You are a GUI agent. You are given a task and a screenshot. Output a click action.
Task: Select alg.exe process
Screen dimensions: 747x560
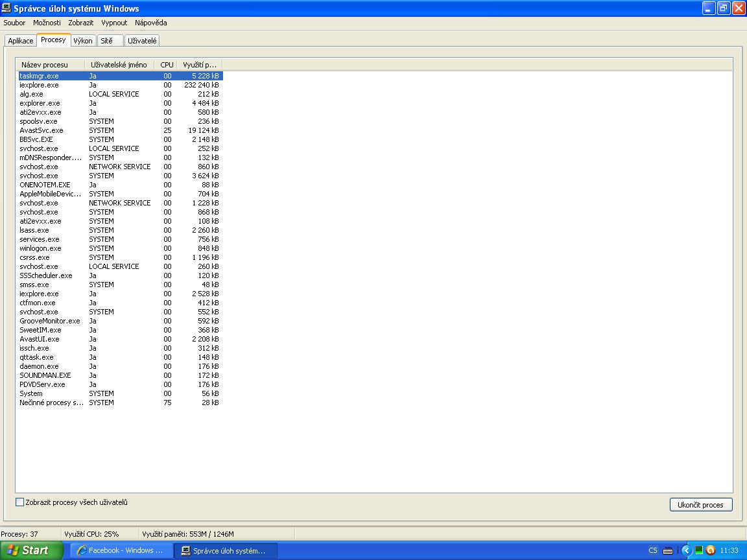(121, 94)
